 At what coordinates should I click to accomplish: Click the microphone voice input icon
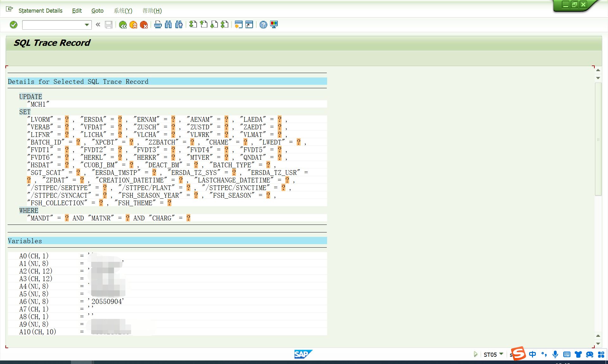(555, 355)
